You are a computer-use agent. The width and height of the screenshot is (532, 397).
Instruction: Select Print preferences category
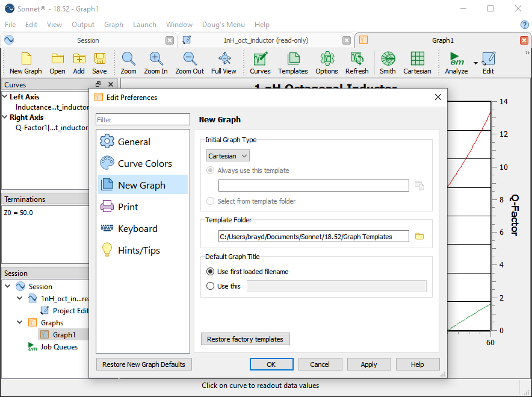tap(143, 207)
